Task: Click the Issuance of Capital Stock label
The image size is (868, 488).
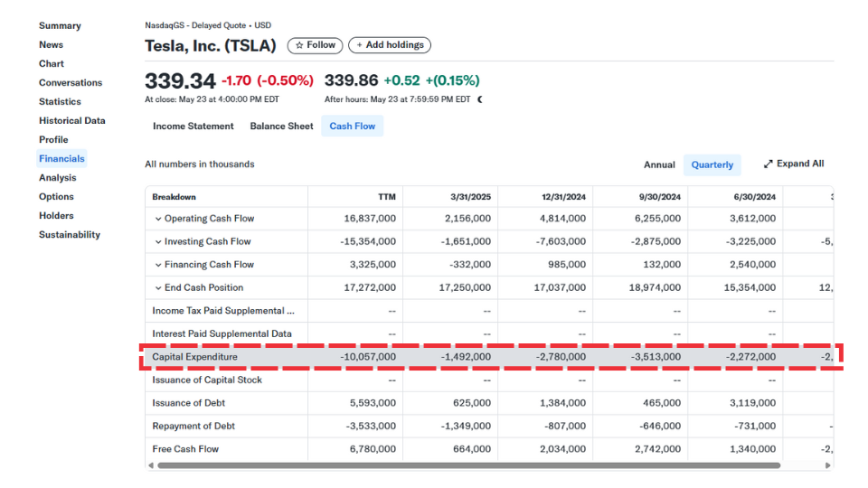Action: point(207,380)
